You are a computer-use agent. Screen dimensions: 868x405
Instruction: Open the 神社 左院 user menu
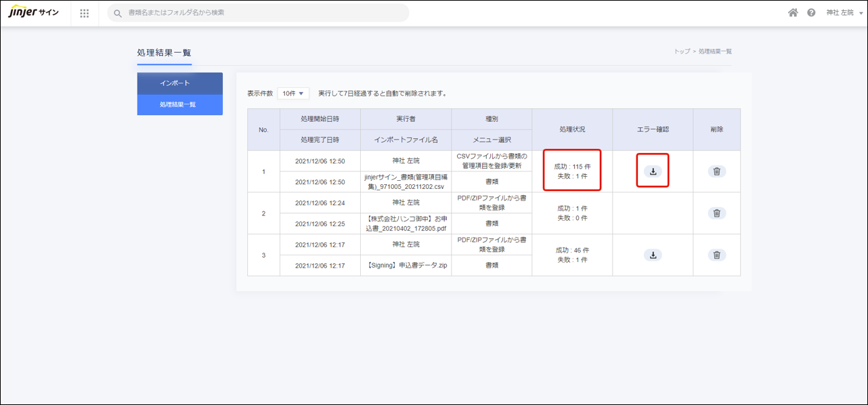coord(844,13)
